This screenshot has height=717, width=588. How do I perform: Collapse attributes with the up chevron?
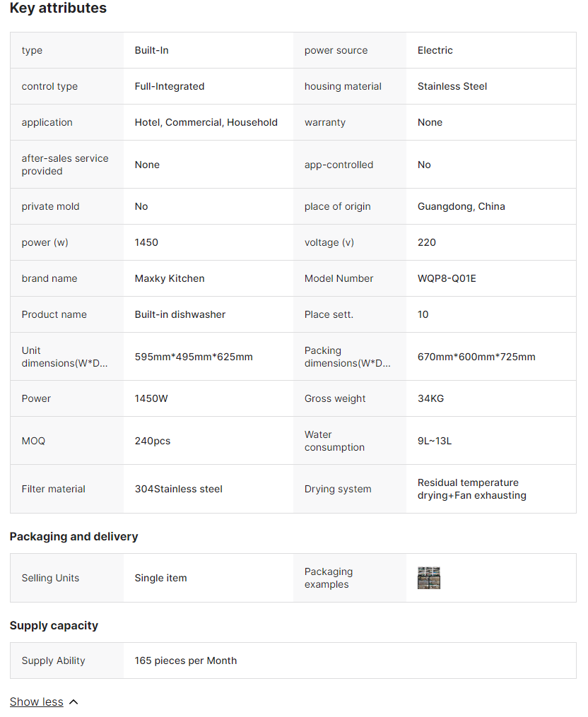73,702
